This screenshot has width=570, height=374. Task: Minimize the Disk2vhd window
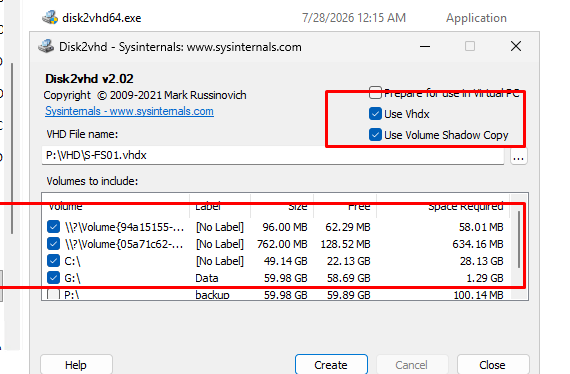425,47
